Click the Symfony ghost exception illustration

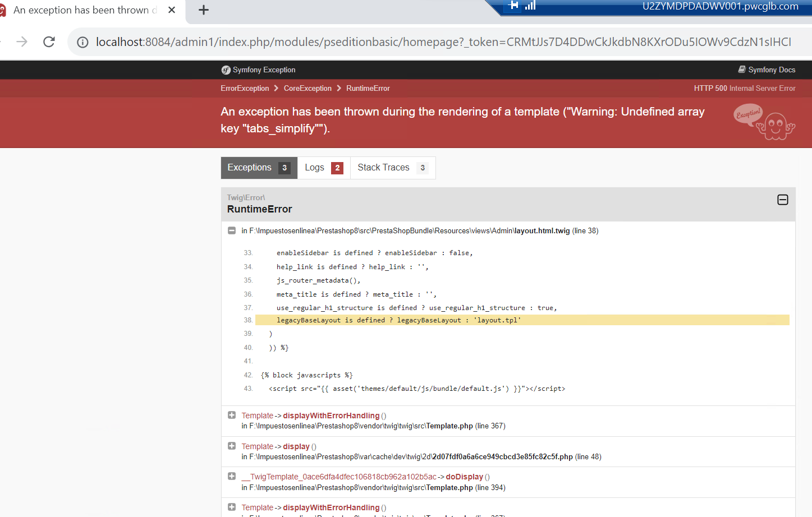(x=764, y=122)
